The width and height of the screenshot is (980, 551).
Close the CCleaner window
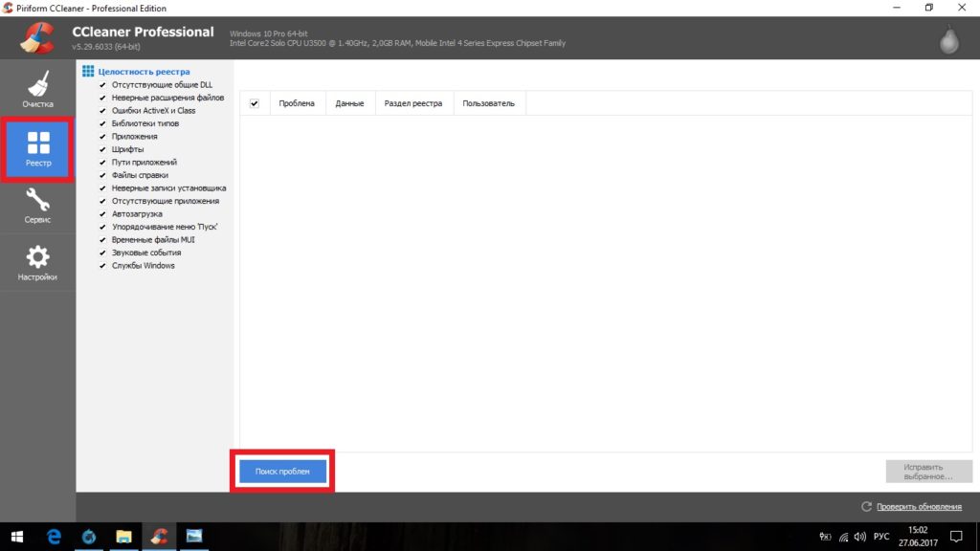click(x=962, y=8)
